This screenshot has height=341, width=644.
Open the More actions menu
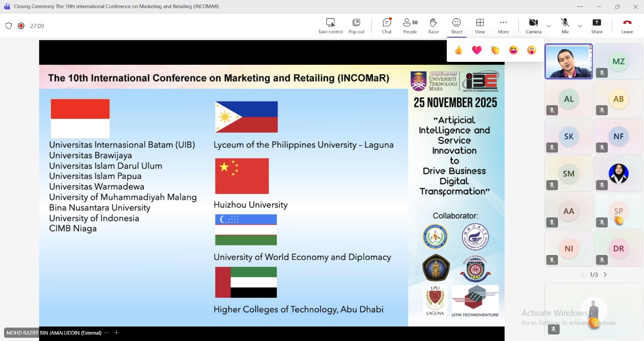click(503, 26)
